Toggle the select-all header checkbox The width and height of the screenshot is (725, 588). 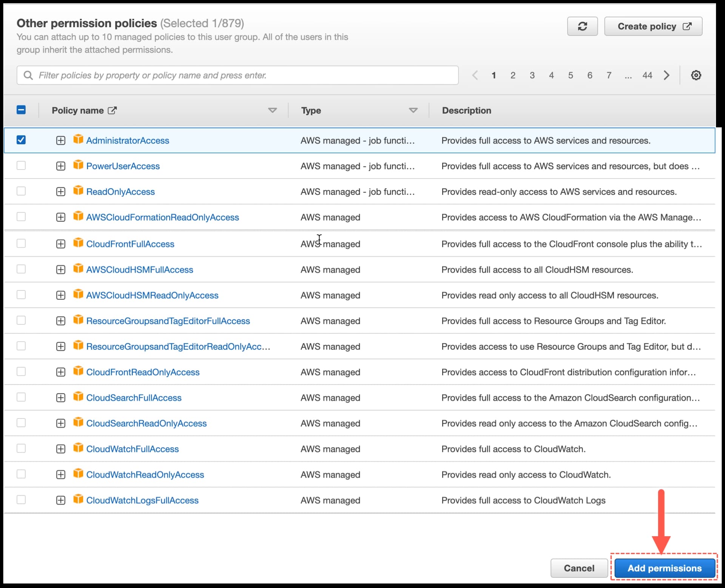(21, 110)
